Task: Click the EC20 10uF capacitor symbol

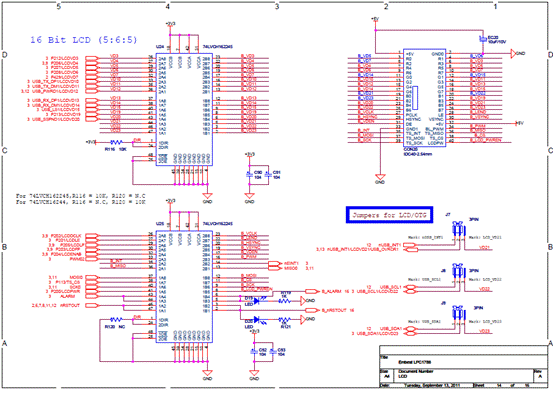Action: point(482,40)
